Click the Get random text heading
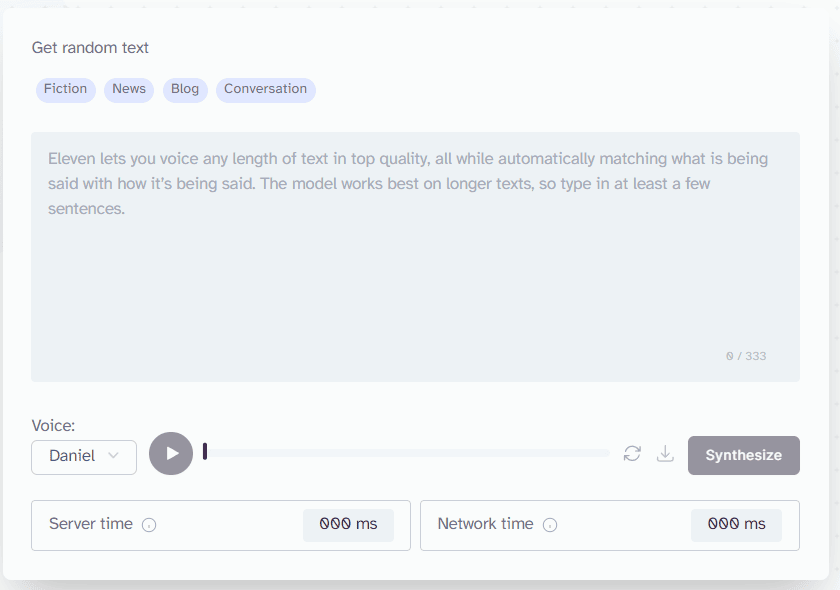Screen dimensions: 840x590 [90, 48]
